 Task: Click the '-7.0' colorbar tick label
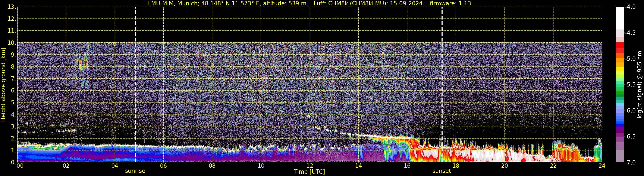coord(630,163)
